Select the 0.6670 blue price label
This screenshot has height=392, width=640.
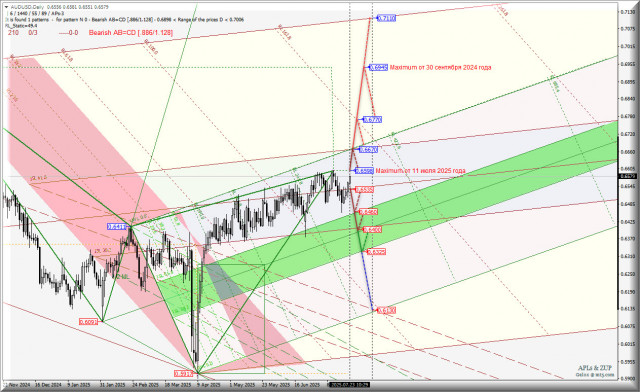coord(369,150)
